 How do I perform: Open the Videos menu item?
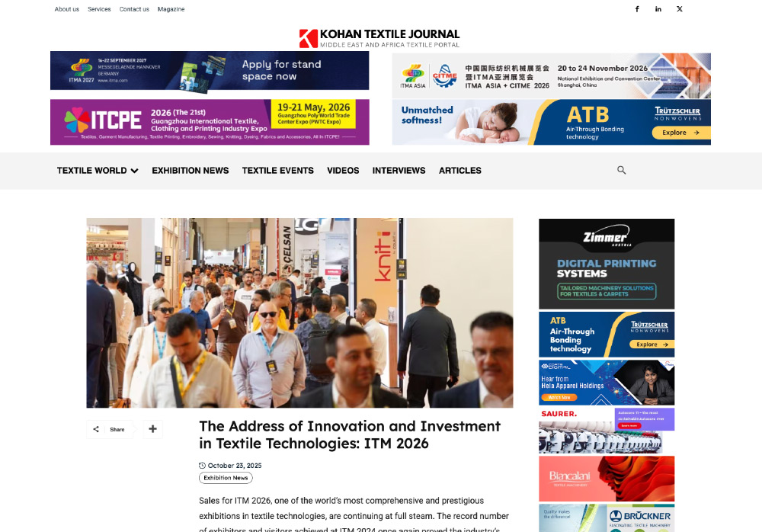point(343,171)
